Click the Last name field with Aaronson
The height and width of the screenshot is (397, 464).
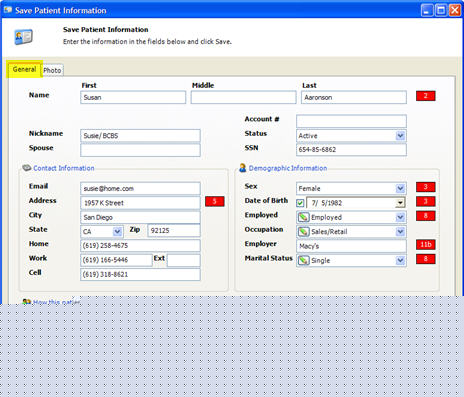[x=354, y=97]
